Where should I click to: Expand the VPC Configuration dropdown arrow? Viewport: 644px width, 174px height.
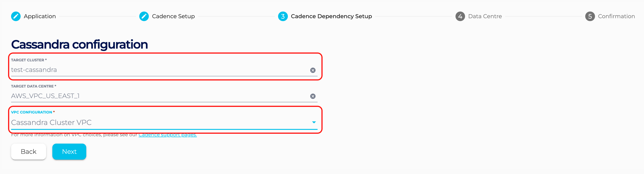click(314, 123)
